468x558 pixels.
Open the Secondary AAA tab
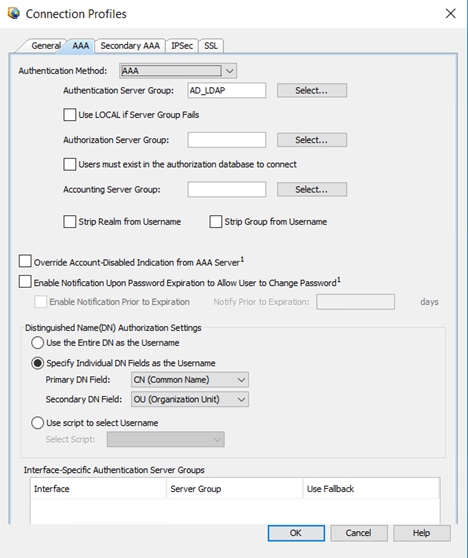(130, 46)
